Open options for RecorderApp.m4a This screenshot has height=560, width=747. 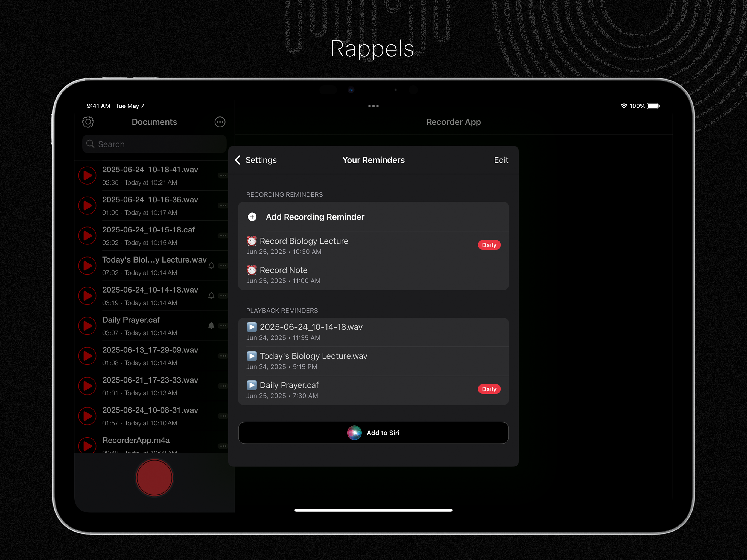[x=223, y=446]
